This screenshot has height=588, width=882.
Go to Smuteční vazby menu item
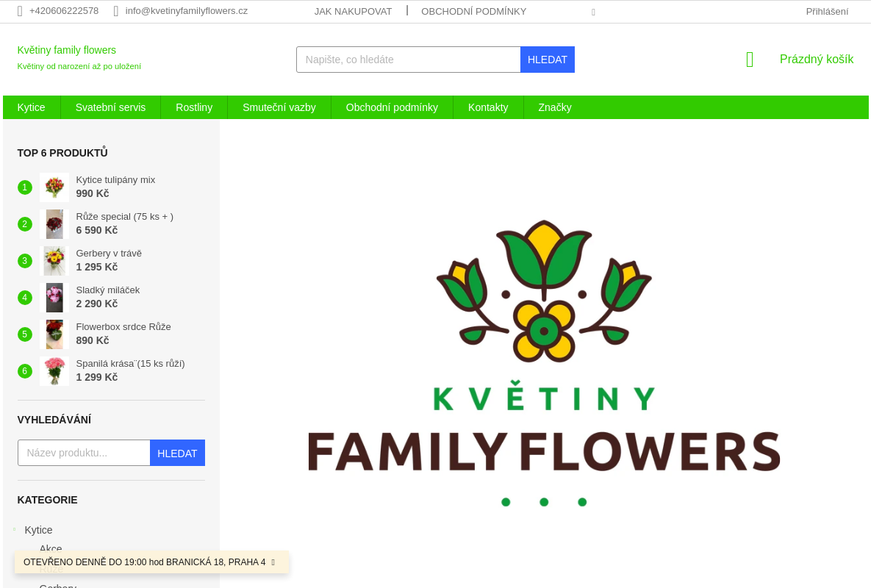coord(279,107)
